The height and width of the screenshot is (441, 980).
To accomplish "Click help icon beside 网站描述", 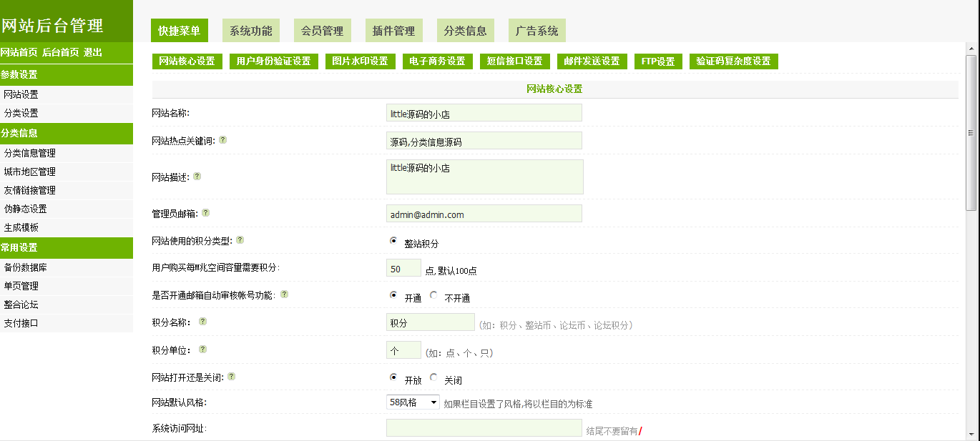I will click(197, 176).
